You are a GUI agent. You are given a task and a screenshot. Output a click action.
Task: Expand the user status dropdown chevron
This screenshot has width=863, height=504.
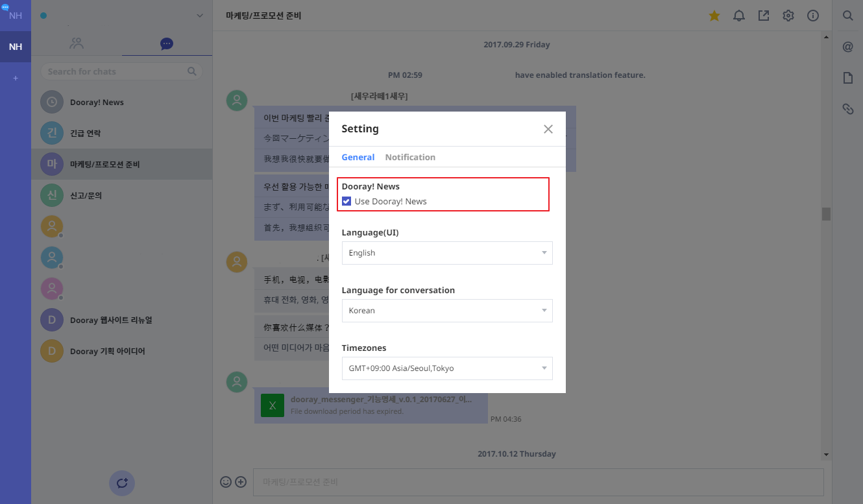(199, 16)
